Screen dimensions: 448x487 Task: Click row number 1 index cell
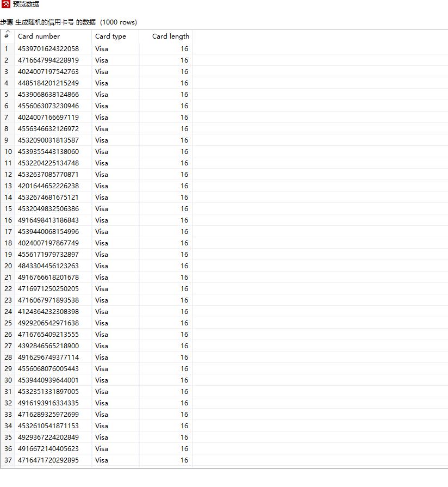6,49
